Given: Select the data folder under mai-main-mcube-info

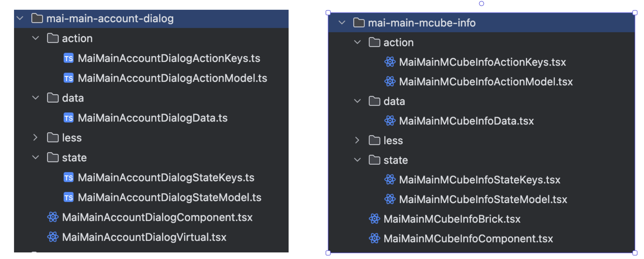Looking at the screenshot, I should pyautogui.click(x=394, y=101).
